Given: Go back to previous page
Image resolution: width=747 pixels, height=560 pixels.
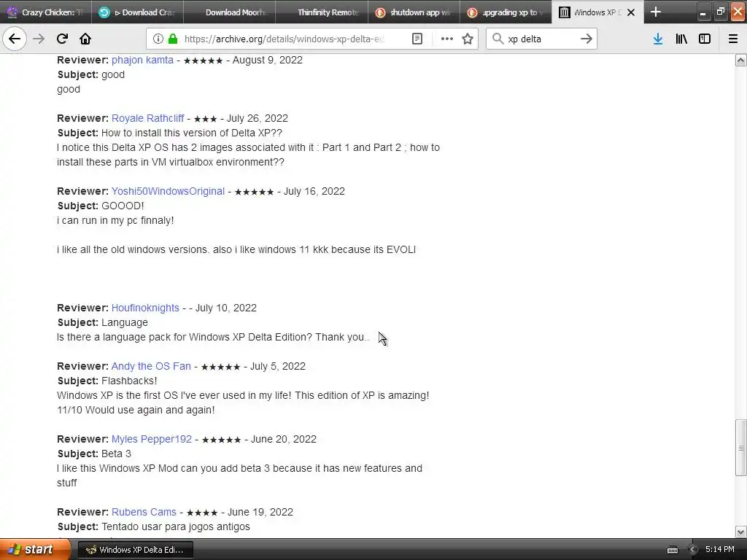Looking at the screenshot, I should (x=15, y=39).
